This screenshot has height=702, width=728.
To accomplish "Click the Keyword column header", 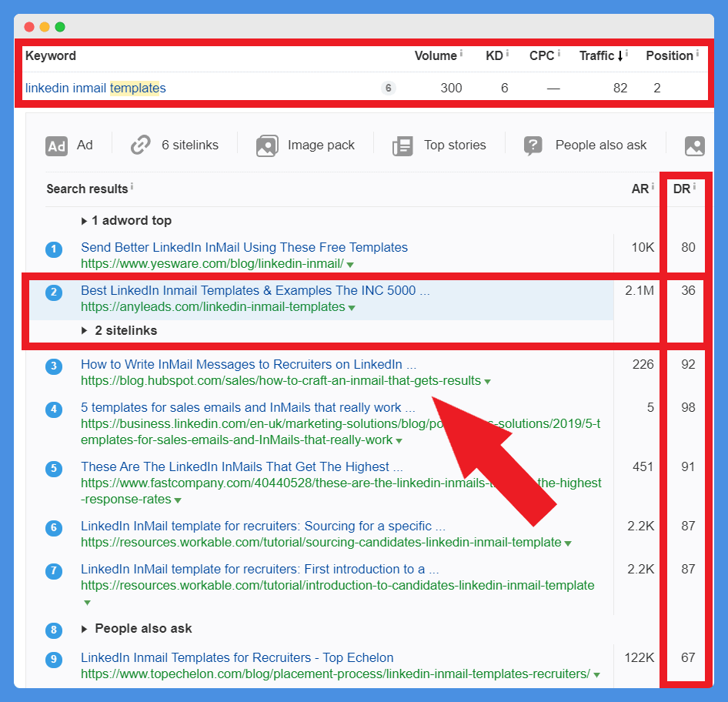I will [x=51, y=55].
